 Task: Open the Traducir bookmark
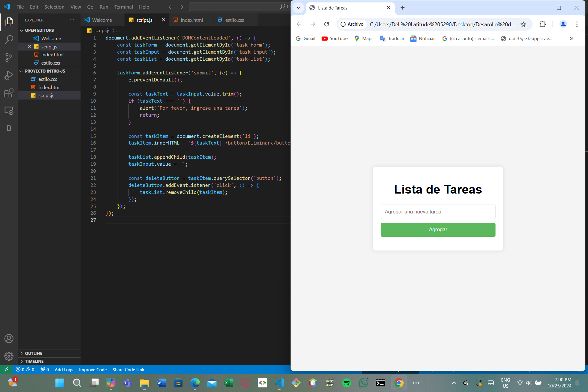click(392, 38)
